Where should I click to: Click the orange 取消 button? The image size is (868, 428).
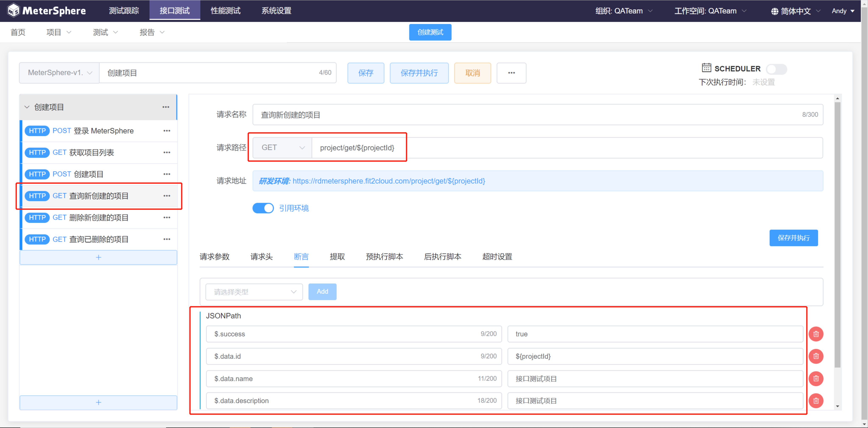pos(472,73)
